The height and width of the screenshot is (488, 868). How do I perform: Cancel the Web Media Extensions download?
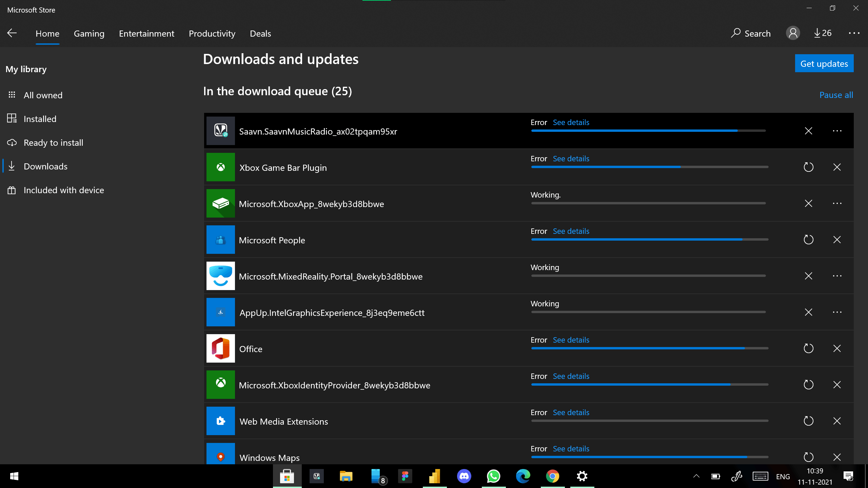(x=837, y=421)
